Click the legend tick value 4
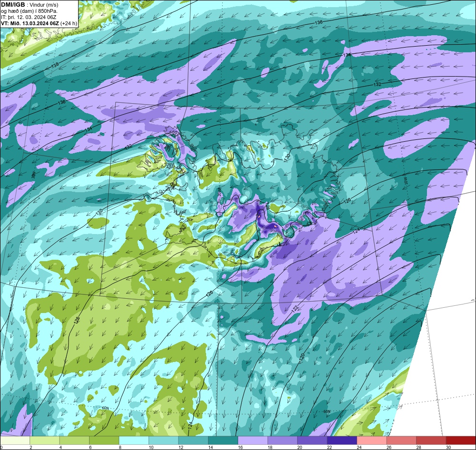 click(x=61, y=447)
